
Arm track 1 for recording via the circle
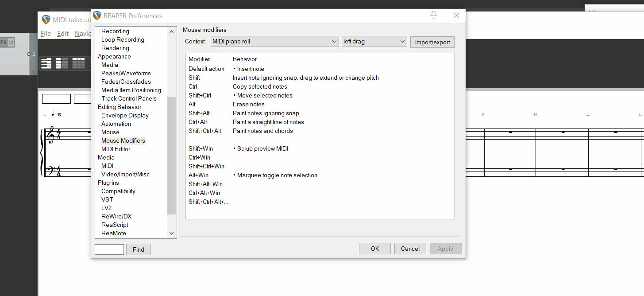[28, 54]
